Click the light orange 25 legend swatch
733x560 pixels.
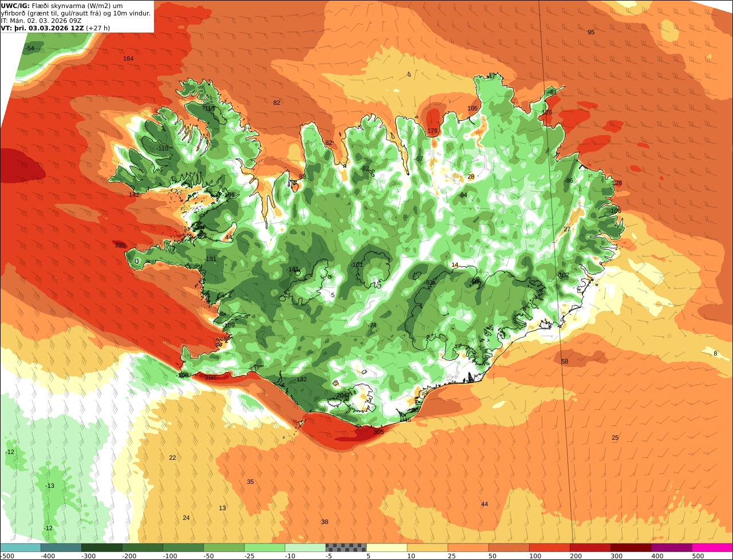point(468,547)
